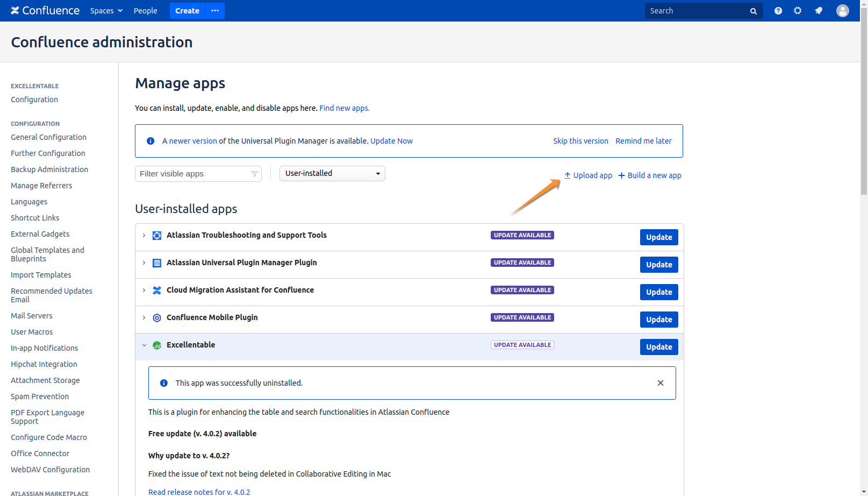The width and height of the screenshot is (868, 496).
Task: Click Remind me later
Action: (643, 141)
